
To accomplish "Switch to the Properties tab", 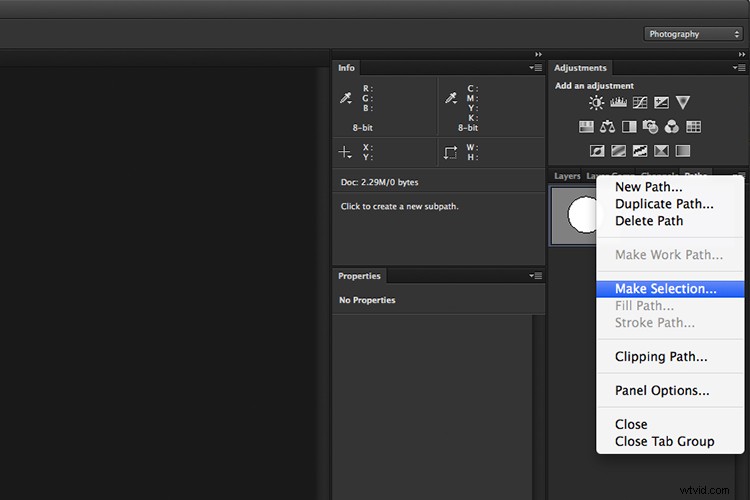I will point(359,276).
